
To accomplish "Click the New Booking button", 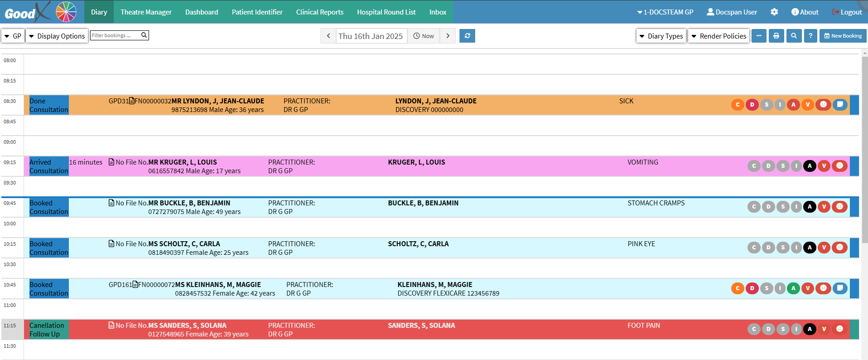I will [x=843, y=36].
